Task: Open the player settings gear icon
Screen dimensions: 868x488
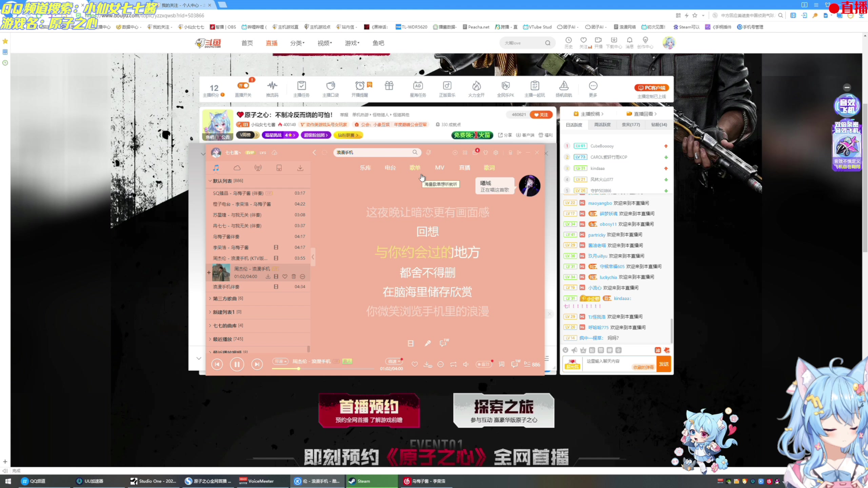Action: click(x=496, y=152)
